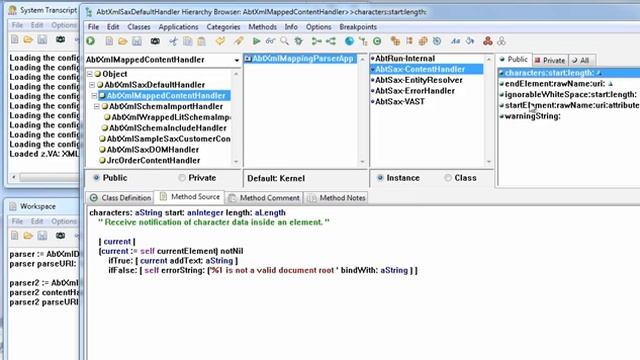640x360 pixels.
Task: Select the AbtSax-ErrorHandler category
Action: click(x=415, y=91)
